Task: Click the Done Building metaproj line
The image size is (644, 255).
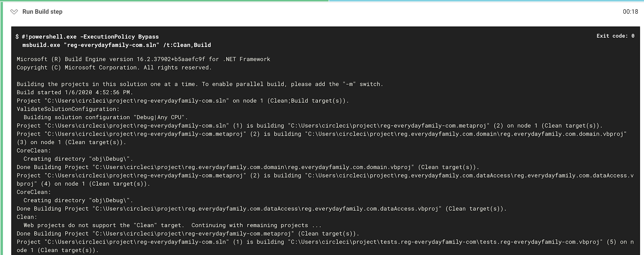Action: (188, 234)
